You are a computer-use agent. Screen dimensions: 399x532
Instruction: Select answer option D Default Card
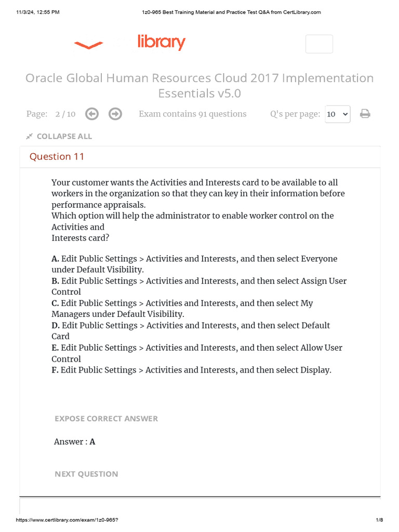pos(191,331)
